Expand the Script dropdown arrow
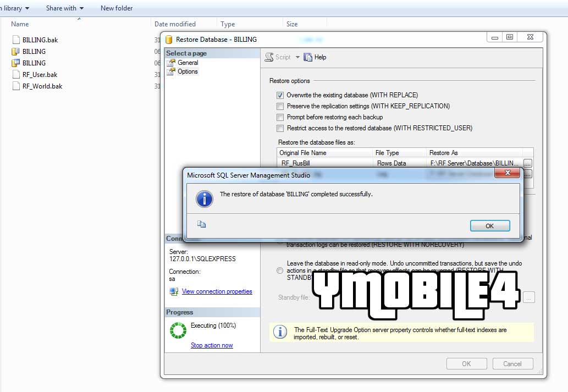Image resolution: width=568 pixels, height=392 pixels. (x=297, y=57)
